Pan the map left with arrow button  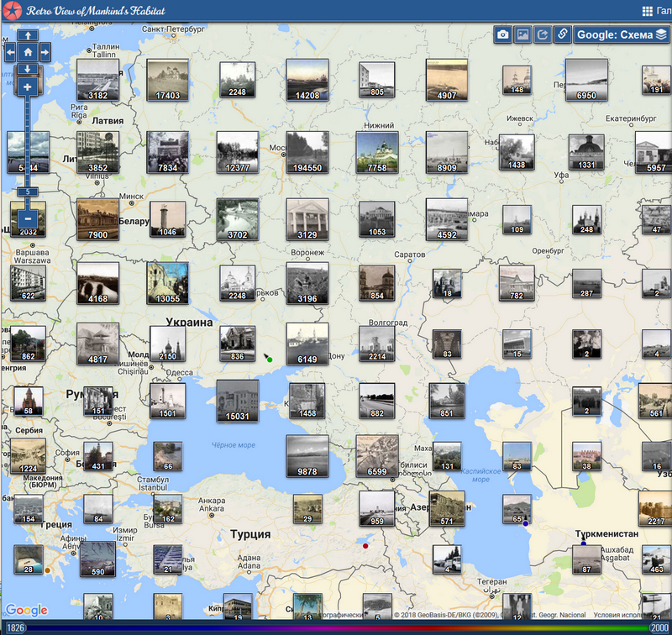10,52
